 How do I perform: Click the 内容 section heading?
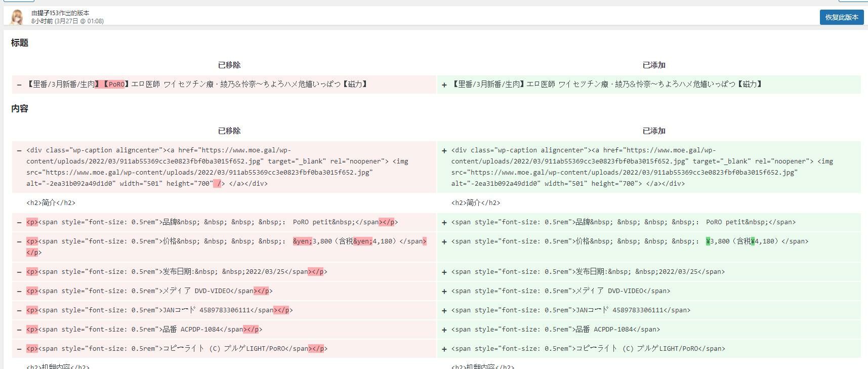pyautogui.click(x=20, y=109)
